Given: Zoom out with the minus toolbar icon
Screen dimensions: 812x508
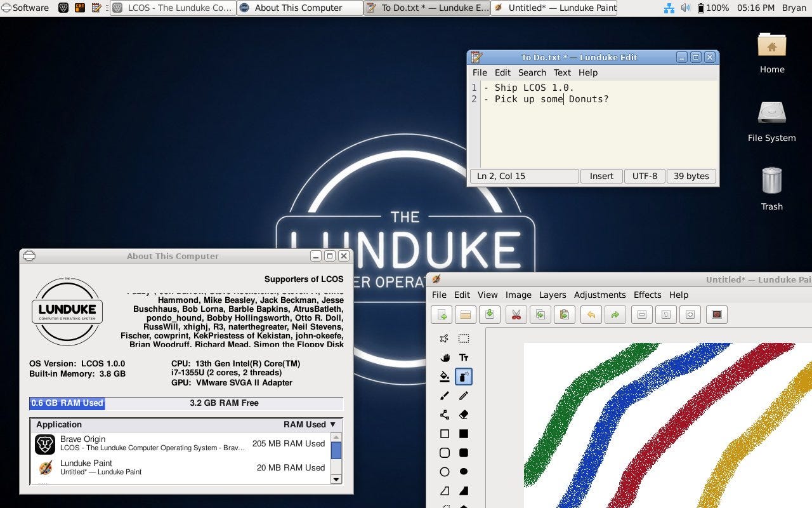Looking at the screenshot, I should tap(642, 315).
